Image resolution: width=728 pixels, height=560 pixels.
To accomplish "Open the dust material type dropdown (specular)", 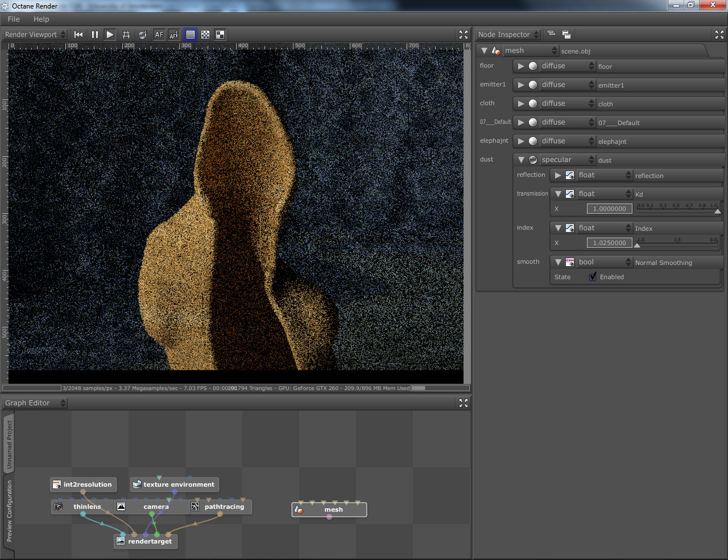I will 567,160.
